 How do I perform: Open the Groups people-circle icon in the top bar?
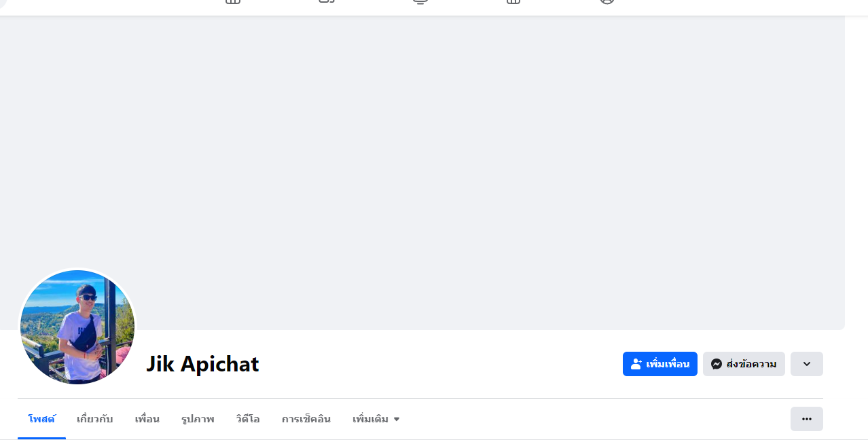(607, 2)
